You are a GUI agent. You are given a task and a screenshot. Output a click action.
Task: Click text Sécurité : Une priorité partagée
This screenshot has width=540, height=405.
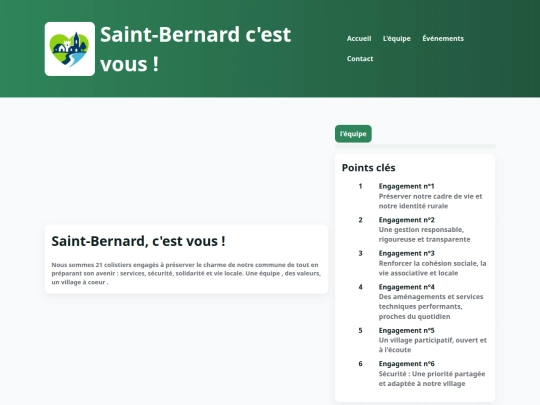pos(432,378)
